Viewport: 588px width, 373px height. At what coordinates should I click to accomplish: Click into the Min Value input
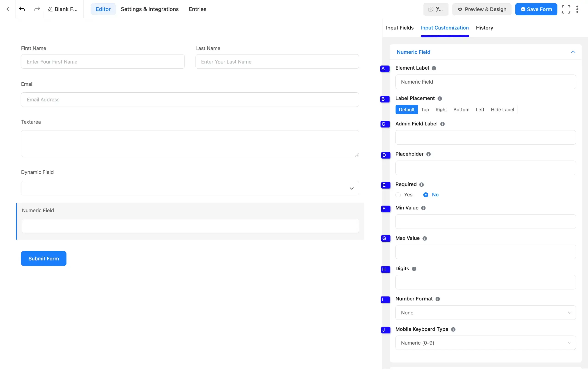[485, 222]
